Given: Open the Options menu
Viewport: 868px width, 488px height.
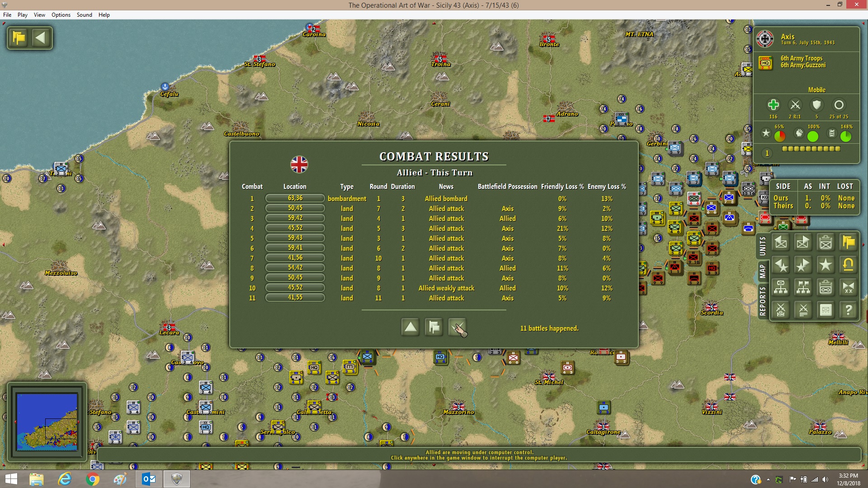Looking at the screenshot, I should click(61, 15).
